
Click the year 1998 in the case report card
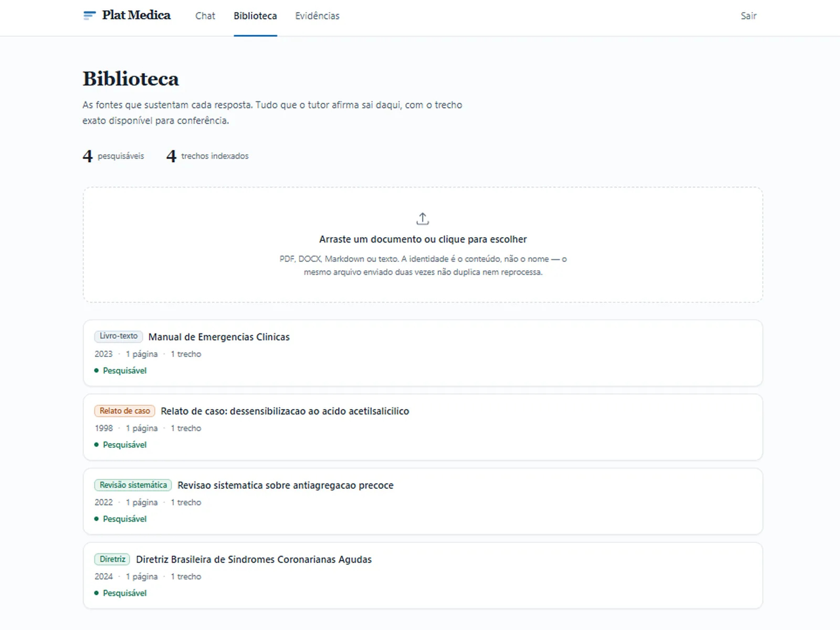(103, 428)
